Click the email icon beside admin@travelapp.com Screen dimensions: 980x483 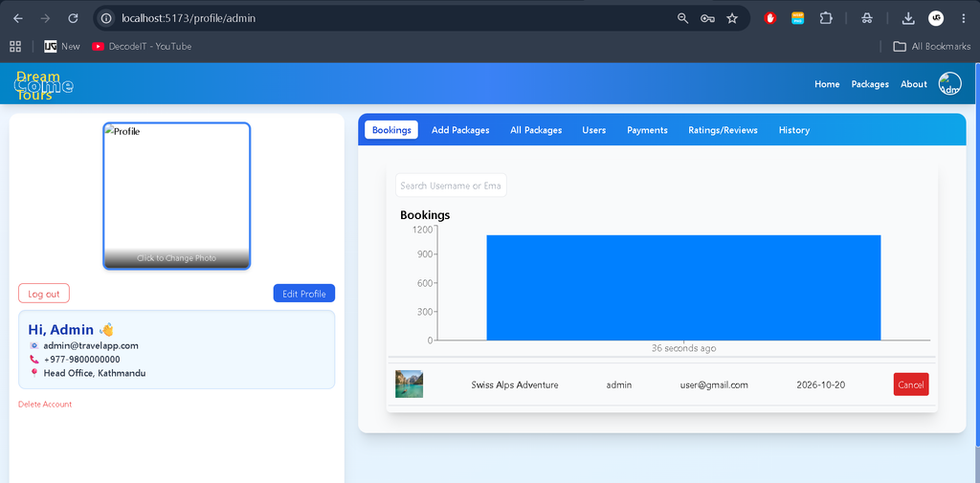pos(33,345)
